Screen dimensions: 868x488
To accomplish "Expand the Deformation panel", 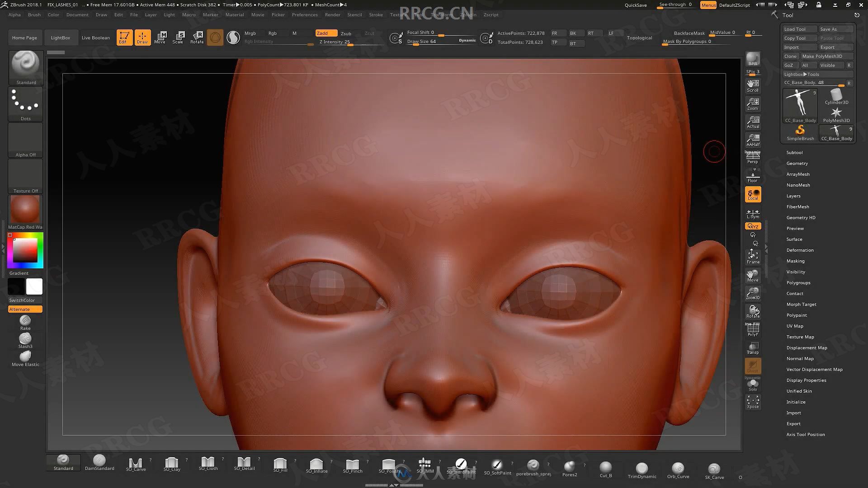I will click(x=800, y=250).
